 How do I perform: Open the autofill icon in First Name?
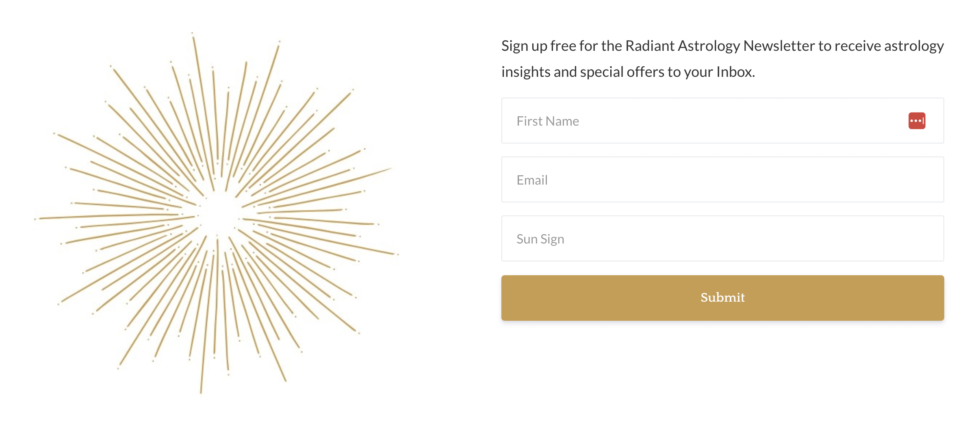(917, 121)
